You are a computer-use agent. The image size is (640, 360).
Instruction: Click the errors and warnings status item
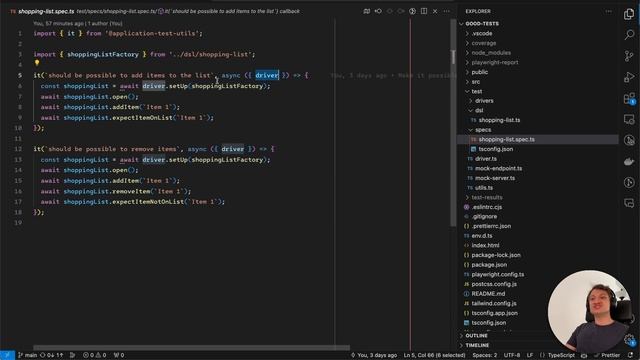pyautogui.click(x=95, y=355)
